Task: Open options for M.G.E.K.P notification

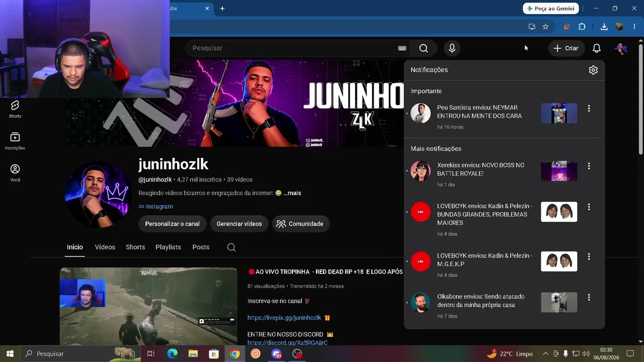Action: click(589, 256)
